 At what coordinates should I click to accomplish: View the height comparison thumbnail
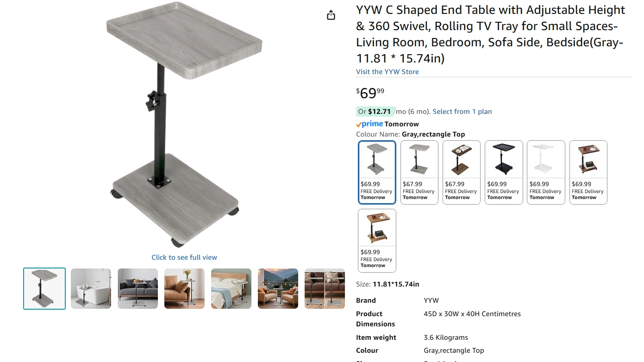(325, 288)
